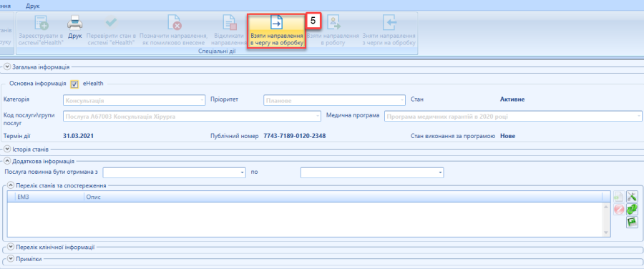Click 'Зняти направлення з черги на обробку'
Image resolution: width=644 pixels, height=269 pixels.
click(x=389, y=31)
